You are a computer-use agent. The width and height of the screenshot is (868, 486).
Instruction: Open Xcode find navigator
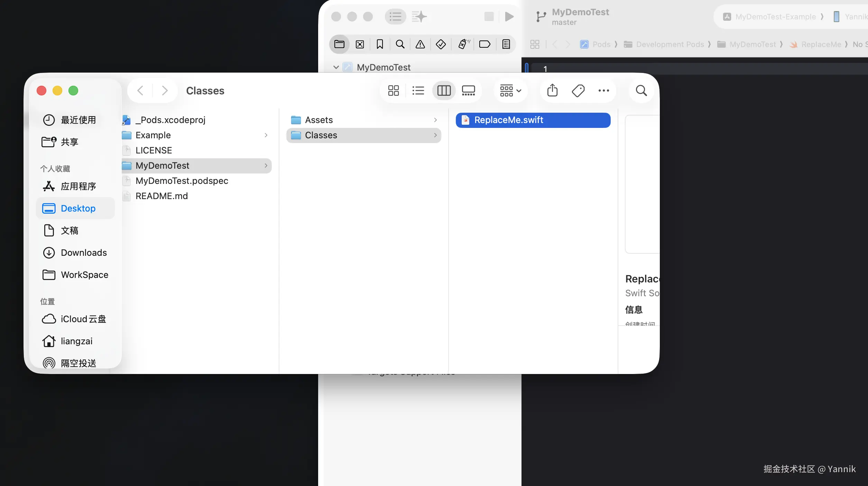pos(400,44)
